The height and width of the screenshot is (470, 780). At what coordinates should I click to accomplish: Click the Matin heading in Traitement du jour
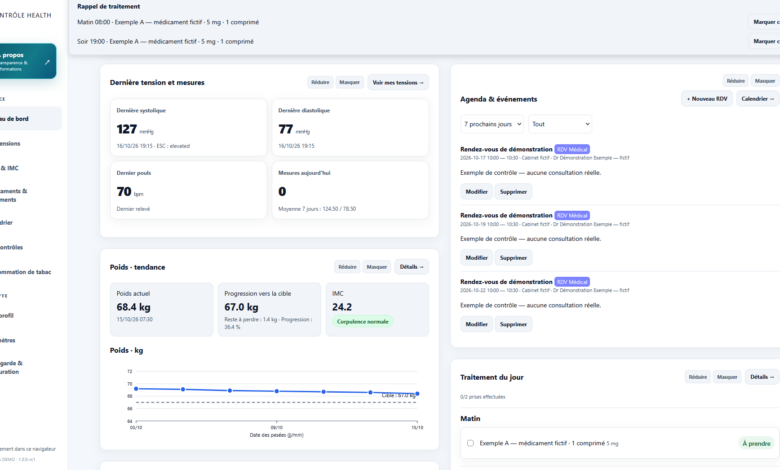[x=470, y=418]
